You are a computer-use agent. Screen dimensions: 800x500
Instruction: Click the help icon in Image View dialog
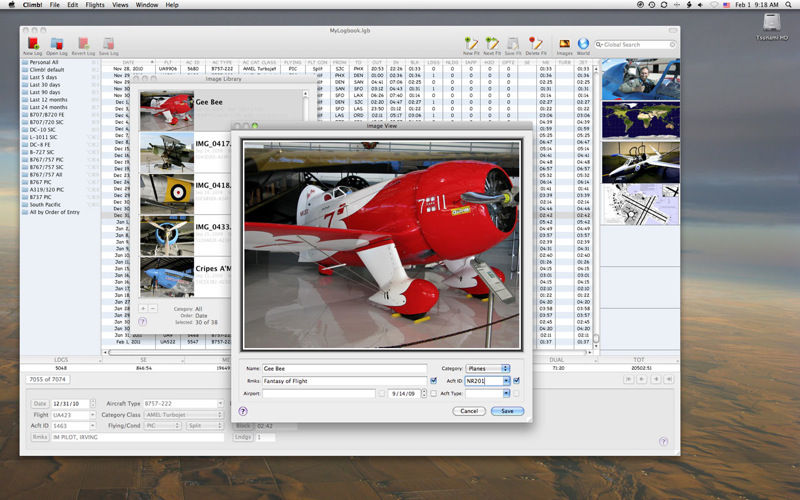[243, 411]
